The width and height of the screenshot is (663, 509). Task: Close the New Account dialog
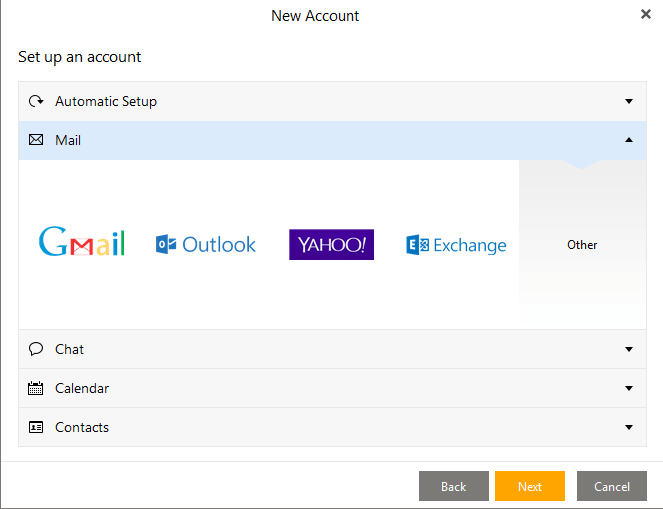(646, 14)
